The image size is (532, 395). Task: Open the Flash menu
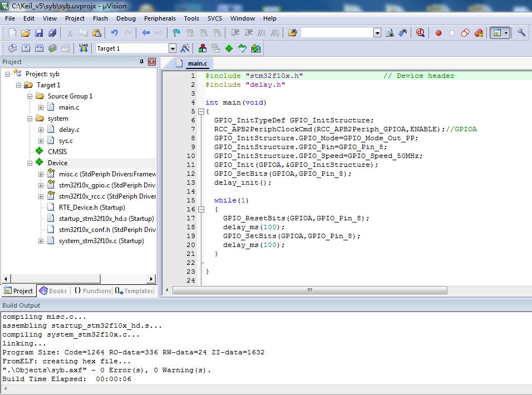[100, 18]
